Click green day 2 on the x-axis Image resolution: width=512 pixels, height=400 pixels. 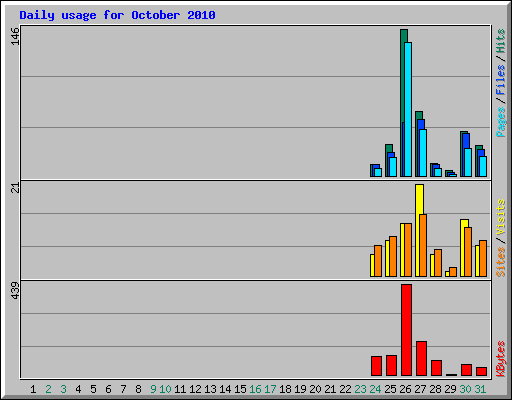[x=48, y=389]
